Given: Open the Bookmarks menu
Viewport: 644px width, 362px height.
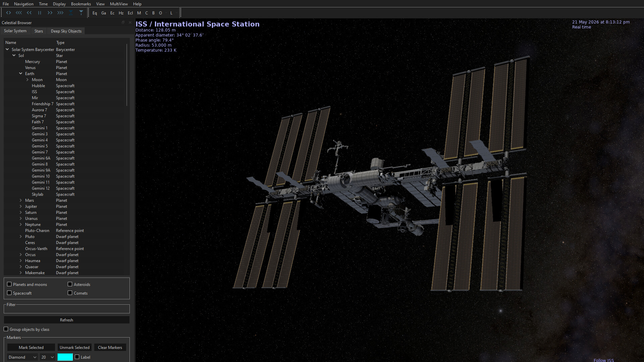Looking at the screenshot, I should pos(81,4).
